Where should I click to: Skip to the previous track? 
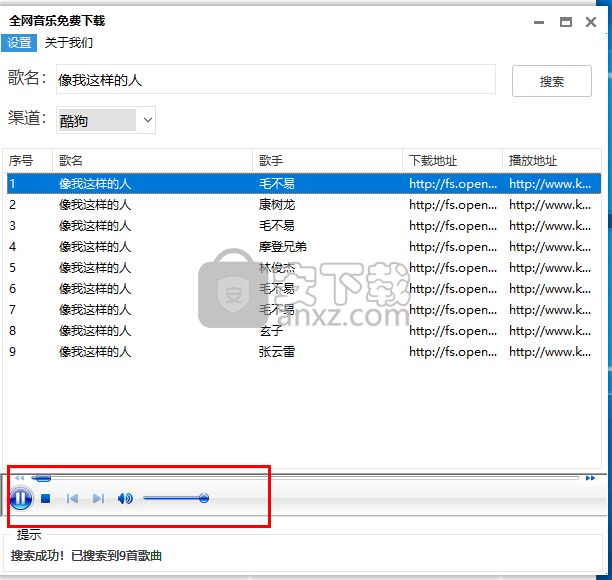(x=72, y=498)
